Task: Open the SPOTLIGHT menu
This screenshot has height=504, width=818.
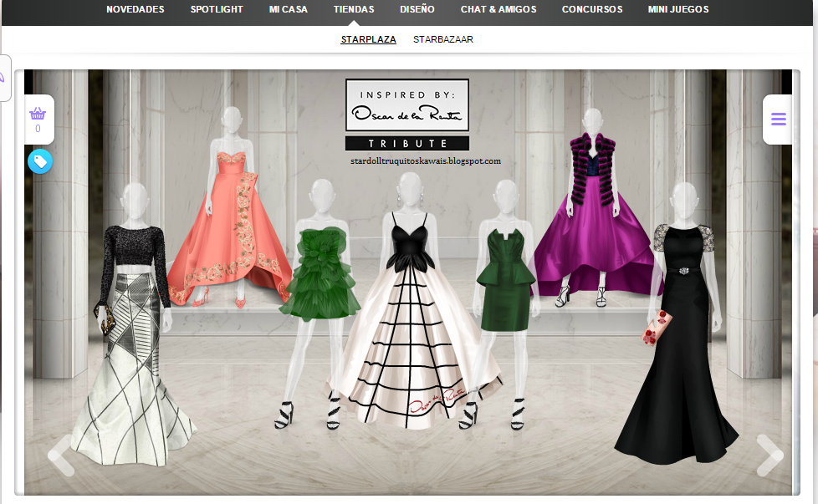Action: click(x=217, y=9)
